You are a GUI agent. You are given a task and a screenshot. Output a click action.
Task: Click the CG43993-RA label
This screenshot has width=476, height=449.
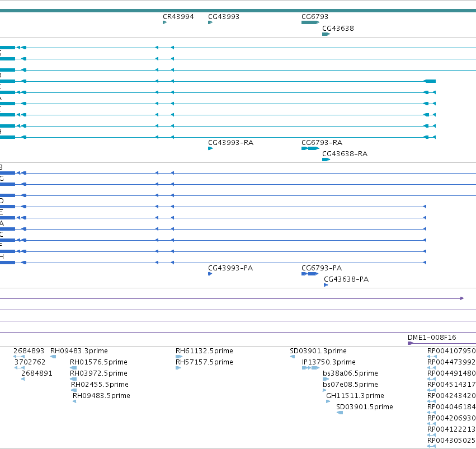(x=230, y=143)
